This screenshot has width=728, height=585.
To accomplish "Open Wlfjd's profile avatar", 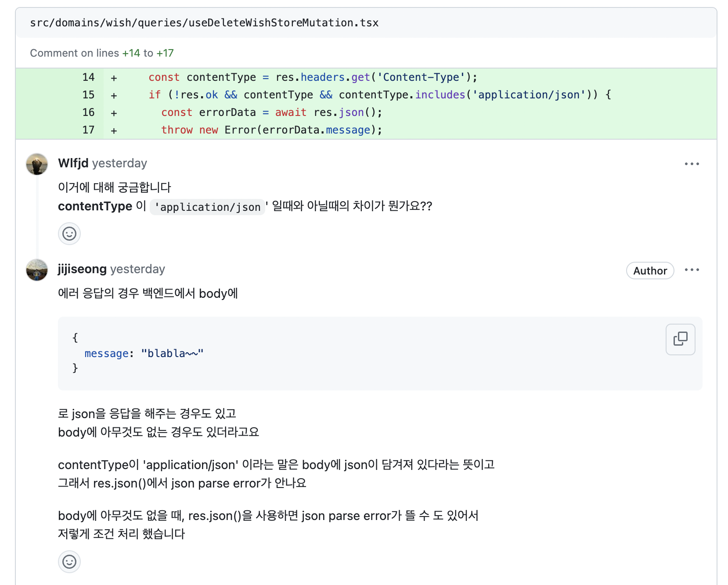I will click(36, 164).
